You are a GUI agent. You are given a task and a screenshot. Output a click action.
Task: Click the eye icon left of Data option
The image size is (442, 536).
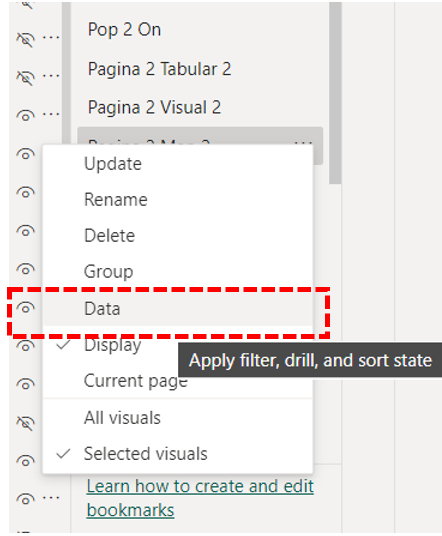click(x=26, y=308)
